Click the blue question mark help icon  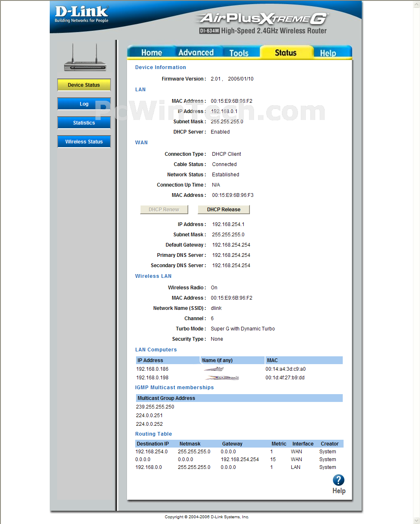[338, 480]
